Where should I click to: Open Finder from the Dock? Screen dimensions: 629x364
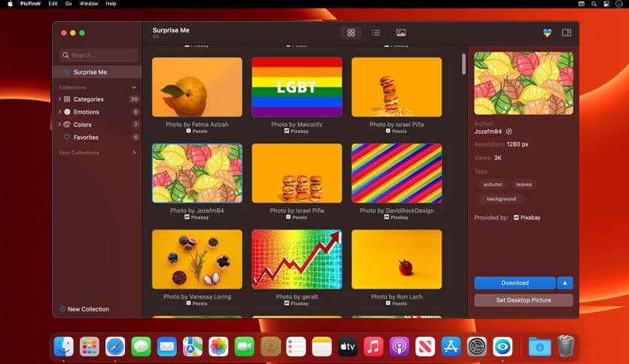(x=64, y=347)
